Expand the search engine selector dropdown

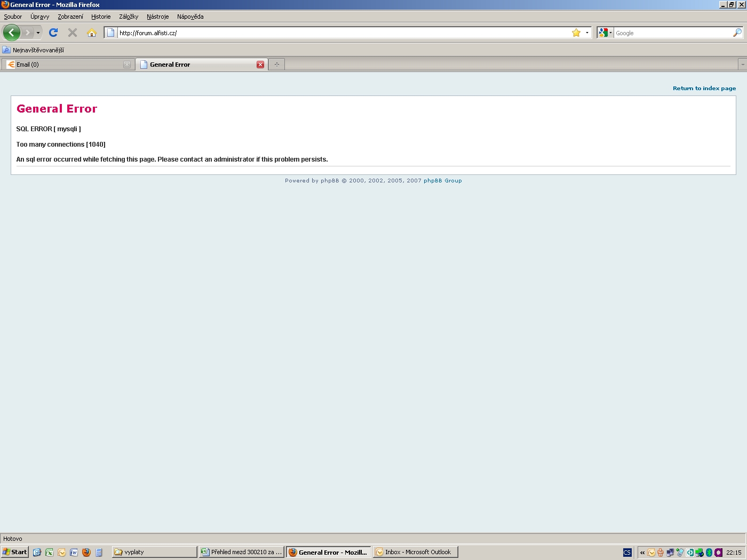coord(605,33)
